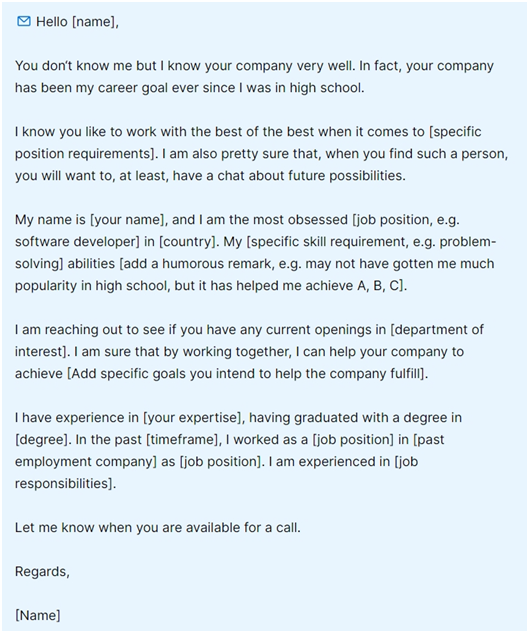Click the '[department of interest]' placeholder

click(x=437, y=330)
